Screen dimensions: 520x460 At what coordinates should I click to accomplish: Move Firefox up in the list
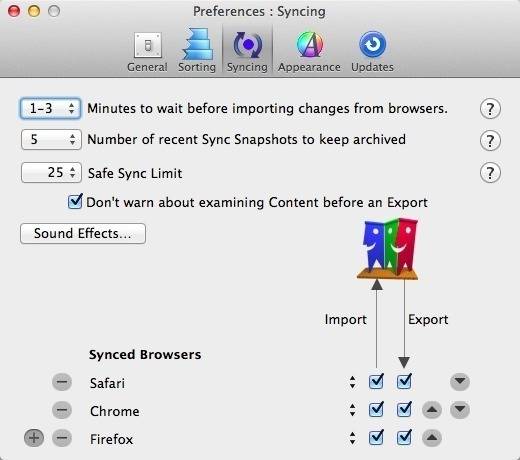tap(432, 438)
